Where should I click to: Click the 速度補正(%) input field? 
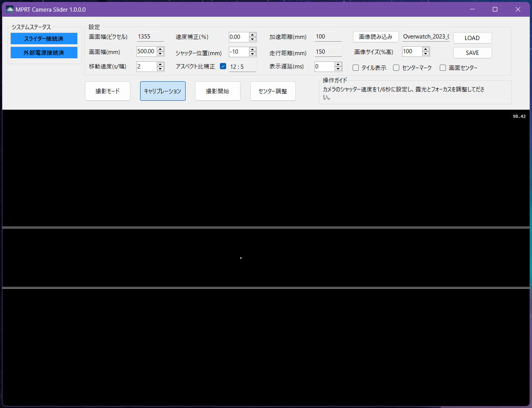tap(239, 37)
